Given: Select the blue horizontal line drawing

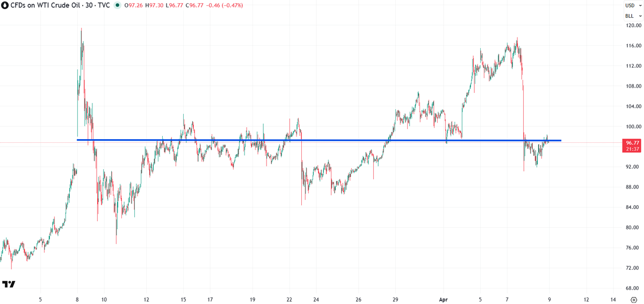Looking at the screenshot, I should (x=319, y=141).
